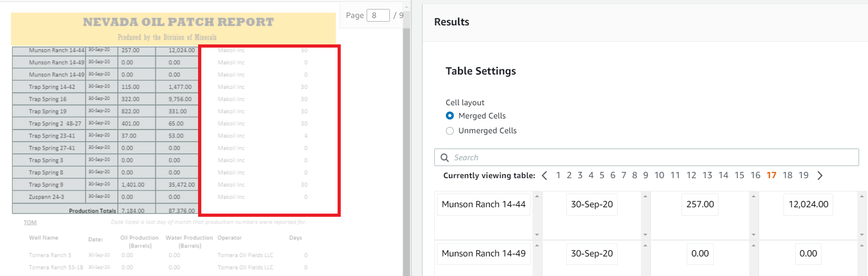Switch to table 1

tap(558, 176)
